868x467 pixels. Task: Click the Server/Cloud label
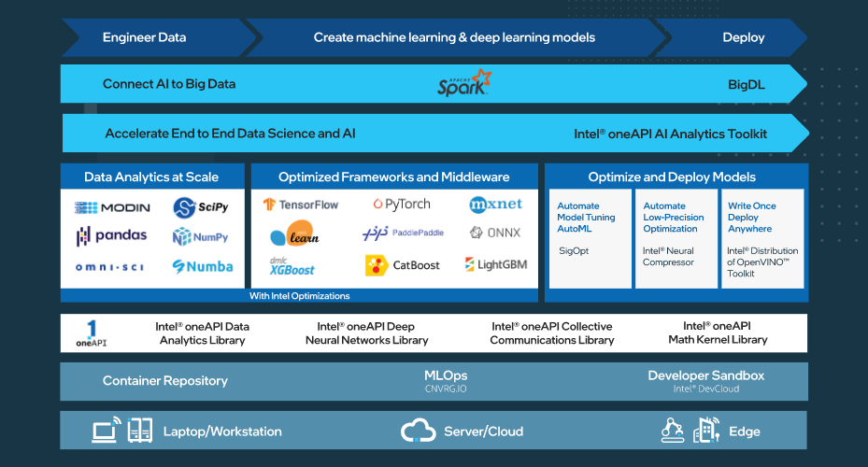(483, 432)
